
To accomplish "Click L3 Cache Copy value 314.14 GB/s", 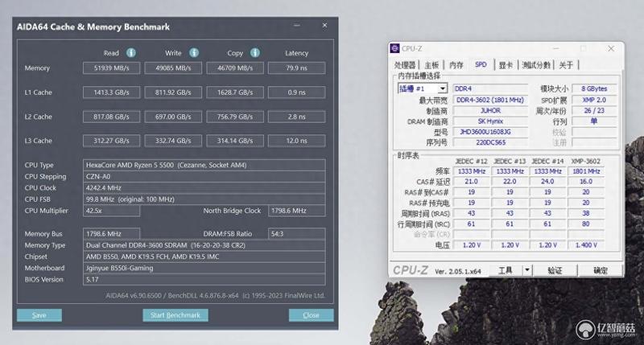I will (235, 141).
